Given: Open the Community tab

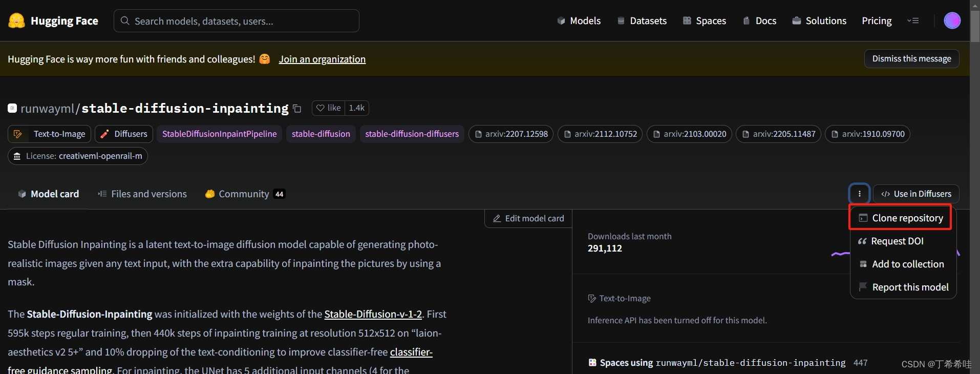Looking at the screenshot, I should [245, 194].
